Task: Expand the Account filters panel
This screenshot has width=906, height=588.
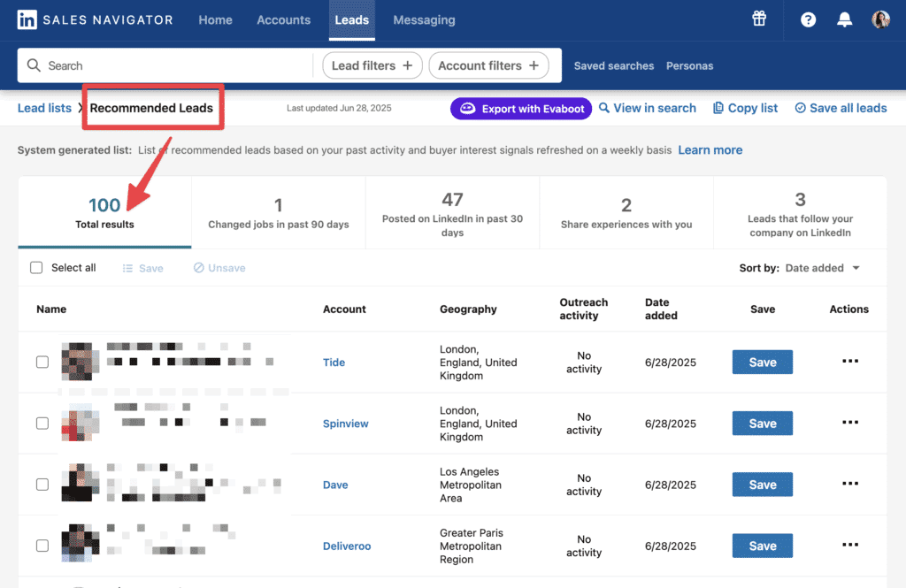Action: click(x=488, y=65)
